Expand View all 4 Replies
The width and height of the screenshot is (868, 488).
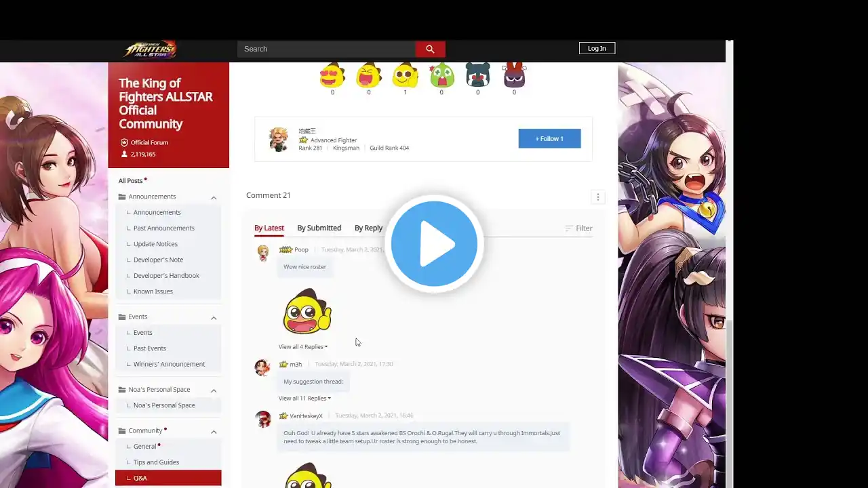tap(302, 347)
